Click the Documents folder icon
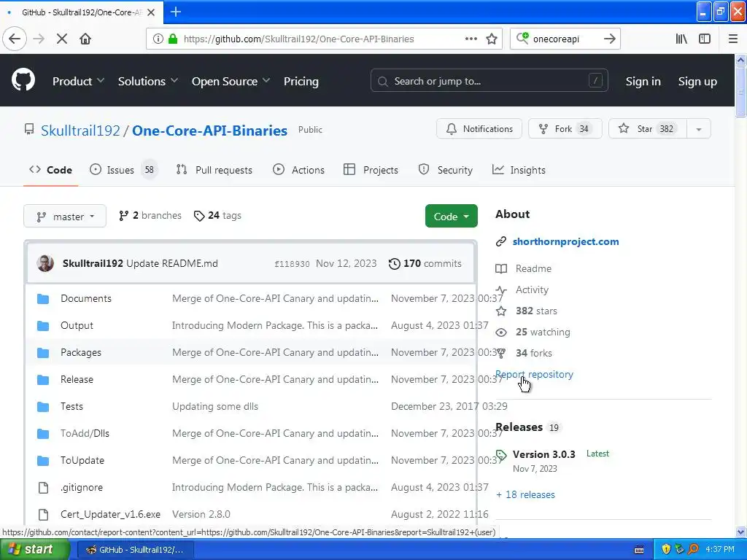This screenshot has height=560, width=747. point(43,298)
